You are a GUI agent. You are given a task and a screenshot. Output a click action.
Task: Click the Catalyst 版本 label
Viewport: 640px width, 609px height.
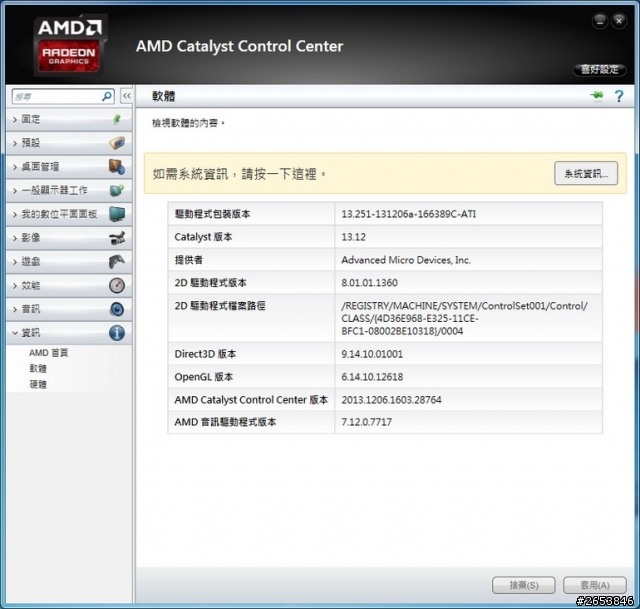[x=203, y=237]
